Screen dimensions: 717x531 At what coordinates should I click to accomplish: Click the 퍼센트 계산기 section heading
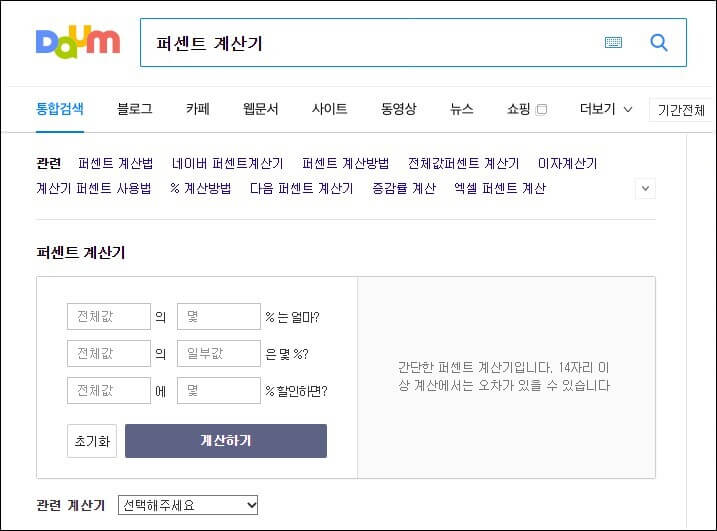[80, 252]
